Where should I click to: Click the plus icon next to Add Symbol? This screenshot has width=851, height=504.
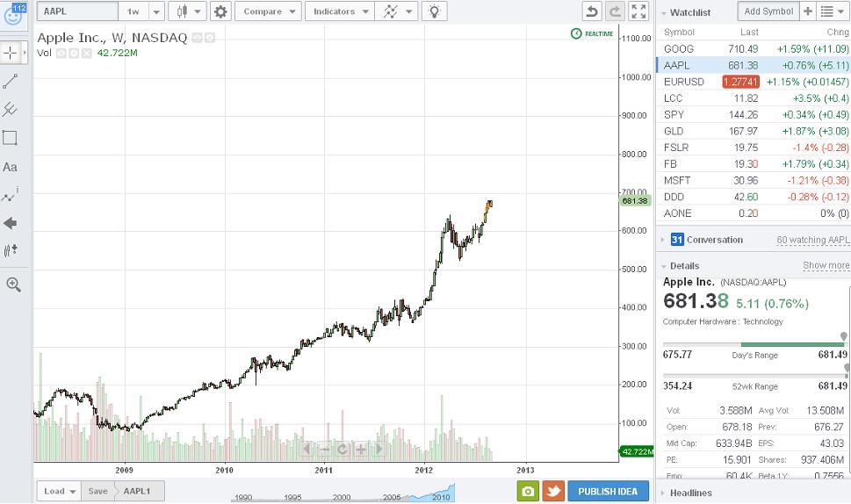click(808, 11)
